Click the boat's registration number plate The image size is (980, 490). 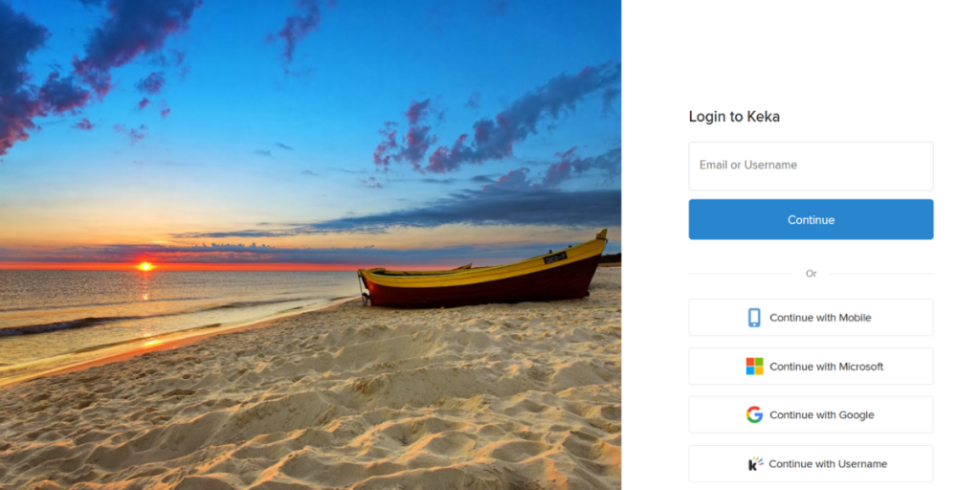554,256
